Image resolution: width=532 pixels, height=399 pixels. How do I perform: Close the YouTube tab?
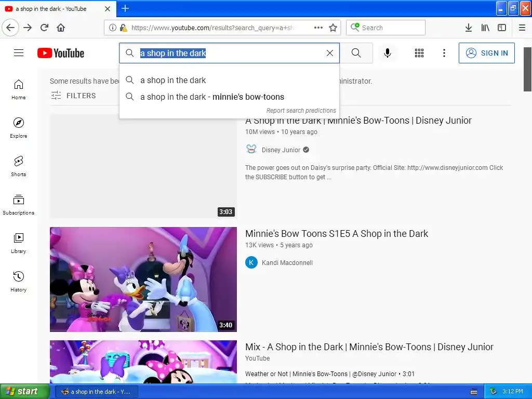click(x=108, y=9)
